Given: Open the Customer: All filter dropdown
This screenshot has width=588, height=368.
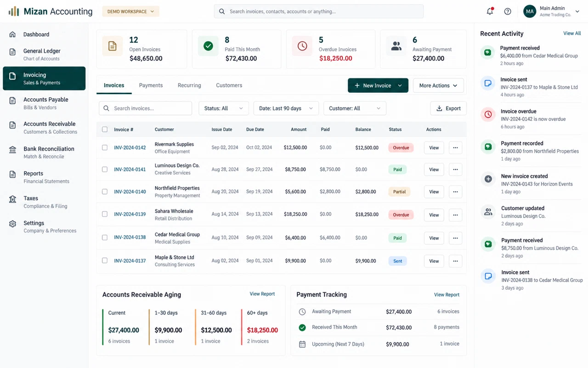Looking at the screenshot, I should click(x=355, y=108).
